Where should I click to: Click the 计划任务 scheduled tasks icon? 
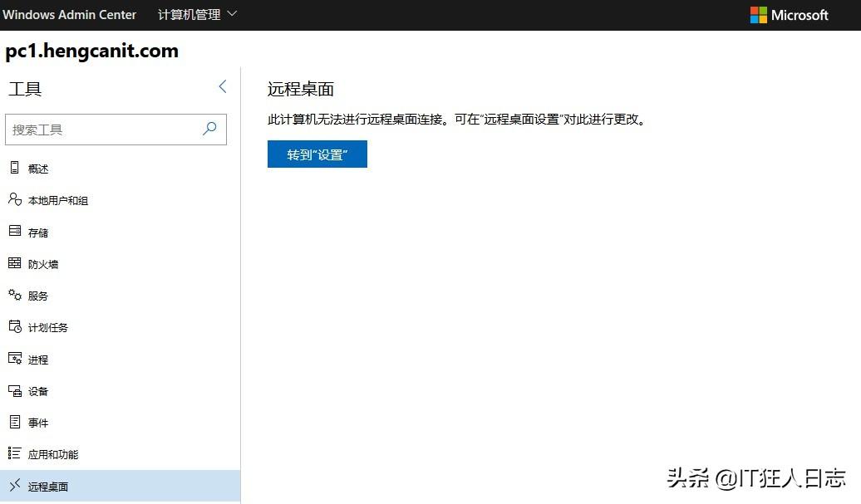(15, 326)
